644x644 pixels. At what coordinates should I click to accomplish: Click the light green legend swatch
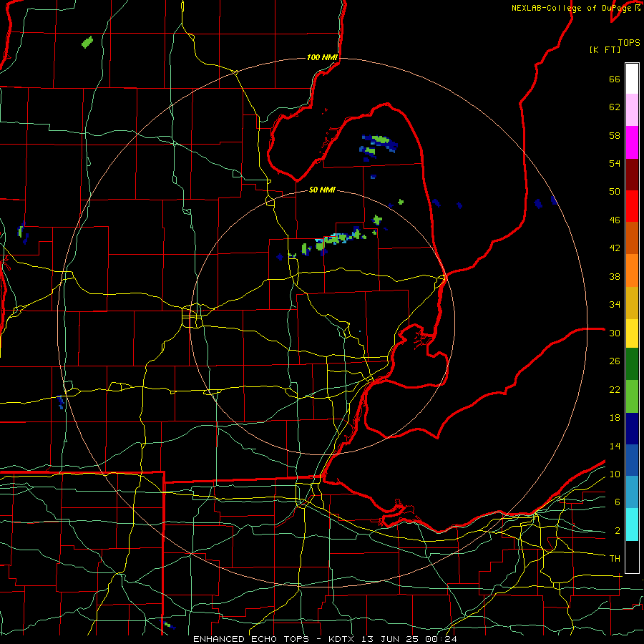(x=632, y=396)
